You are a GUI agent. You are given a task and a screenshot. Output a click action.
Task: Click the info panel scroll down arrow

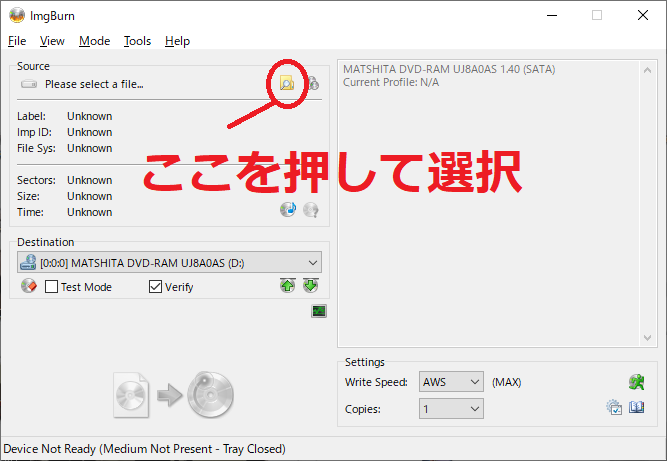pos(647,338)
